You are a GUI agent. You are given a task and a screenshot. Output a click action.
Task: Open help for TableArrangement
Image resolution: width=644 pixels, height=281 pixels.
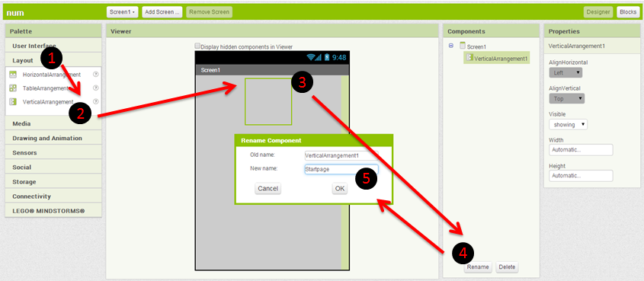click(96, 88)
